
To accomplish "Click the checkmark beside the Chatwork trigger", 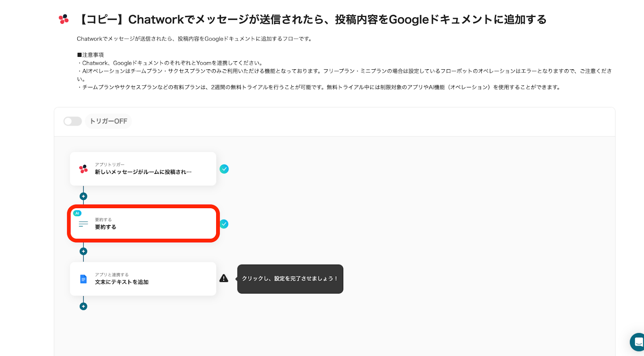I will (224, 169).
